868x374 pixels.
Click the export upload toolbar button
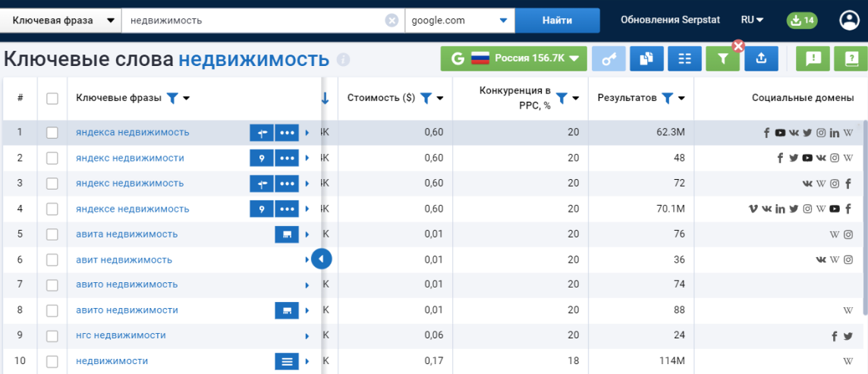click(x=761, y=58)
